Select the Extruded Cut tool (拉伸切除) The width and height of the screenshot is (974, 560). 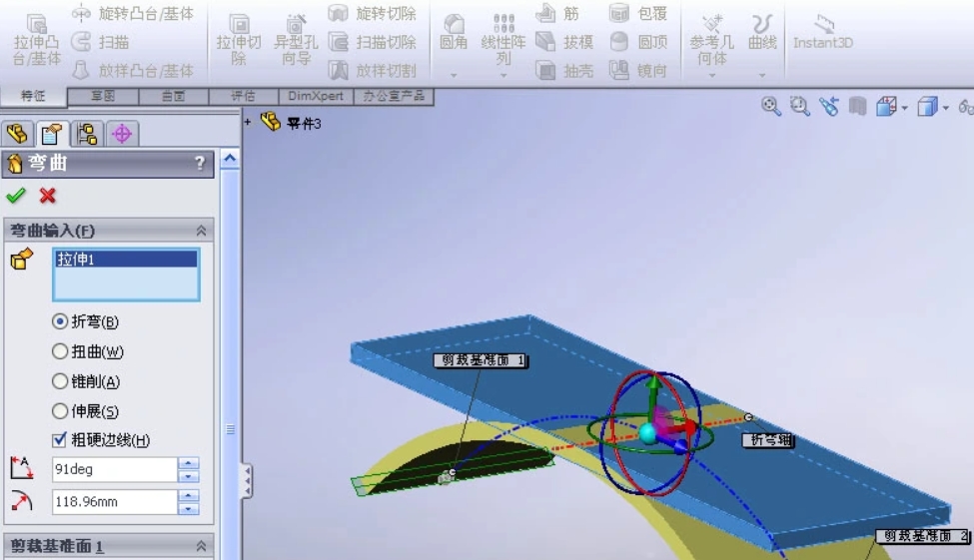click(x=239, y=40)
